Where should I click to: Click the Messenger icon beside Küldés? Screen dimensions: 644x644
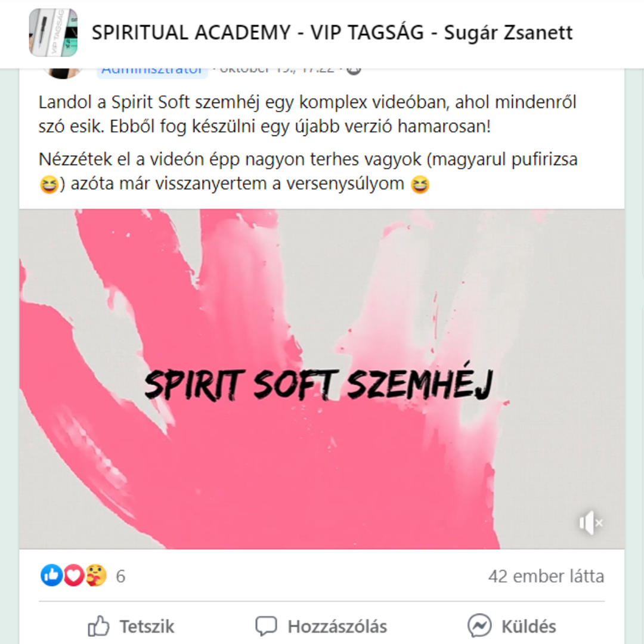(x=479, y=626)
